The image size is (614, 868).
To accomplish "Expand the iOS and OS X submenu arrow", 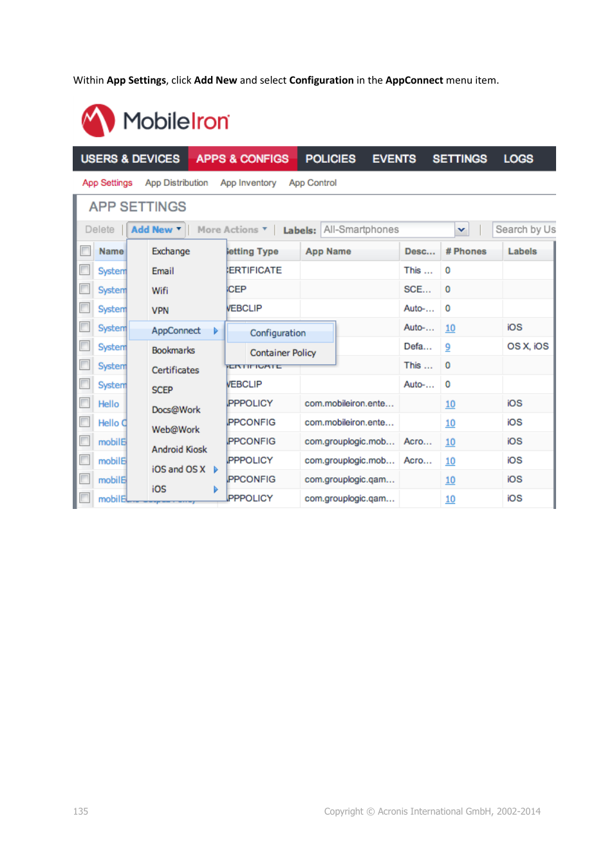I will point(216,470).
